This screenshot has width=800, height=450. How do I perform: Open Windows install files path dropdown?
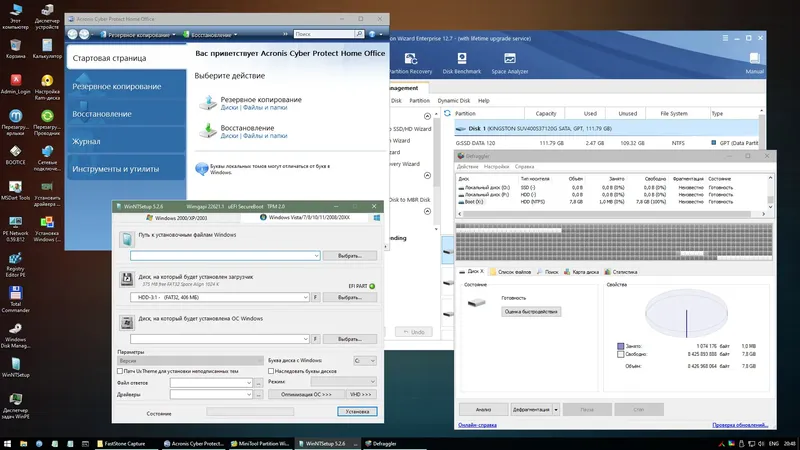316,256
